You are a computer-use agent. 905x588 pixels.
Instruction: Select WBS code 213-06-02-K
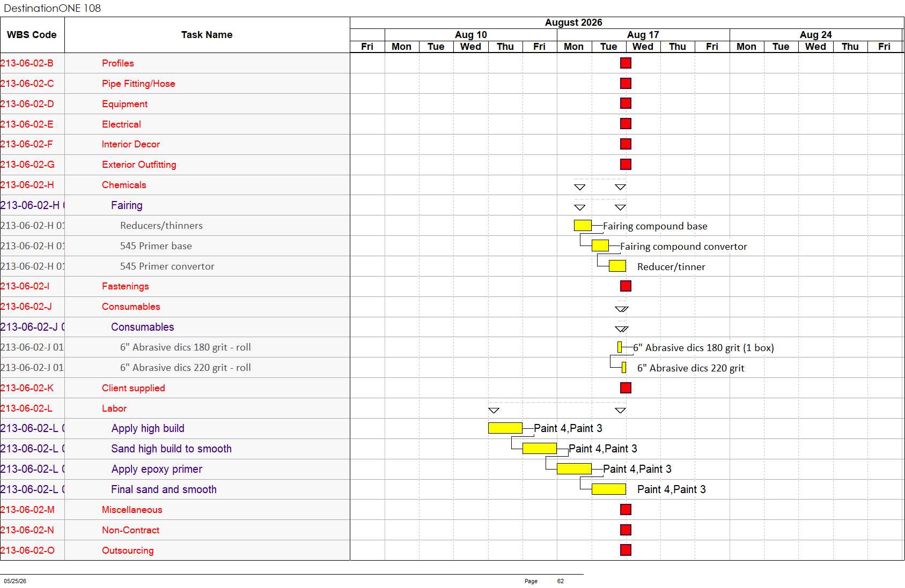[x=27, y=388]
